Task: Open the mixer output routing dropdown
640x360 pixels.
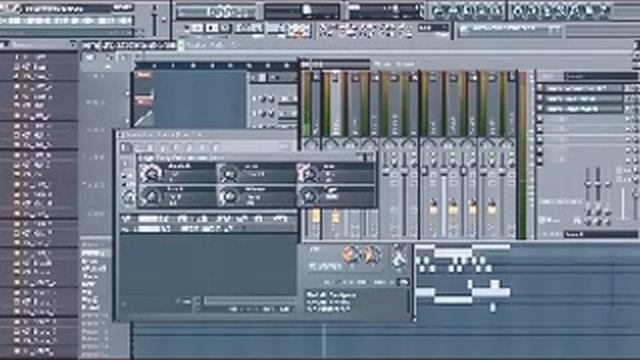Action: pos(600,234)
